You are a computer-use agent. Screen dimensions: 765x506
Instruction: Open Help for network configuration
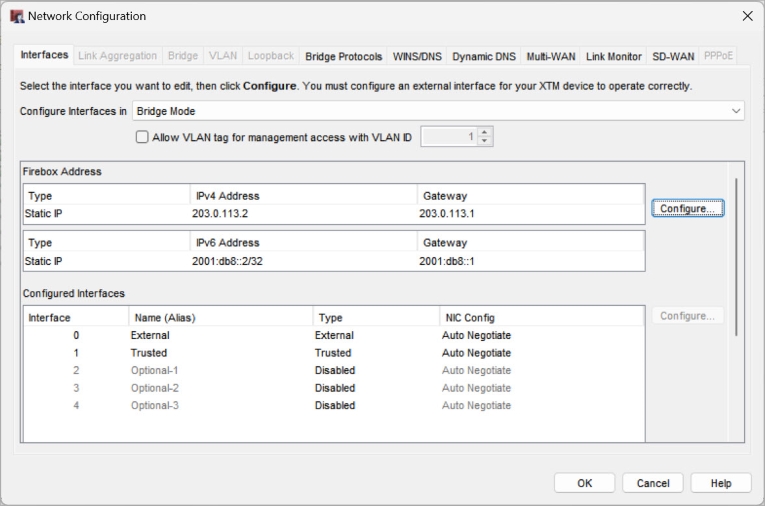coord(721,483)
